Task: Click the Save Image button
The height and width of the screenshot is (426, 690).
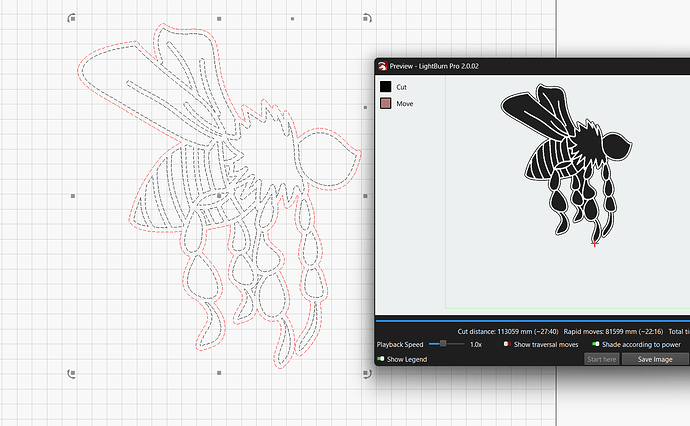Action: pos(655,359)
